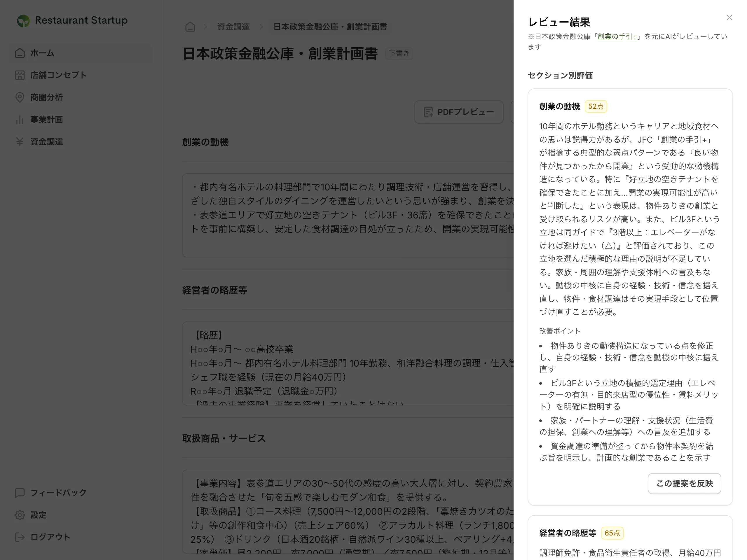Image resolution: width=747 pixels, height=560 pixels.
Task: Click the 店舗コンセプト store icon
Action: (20, 75)
